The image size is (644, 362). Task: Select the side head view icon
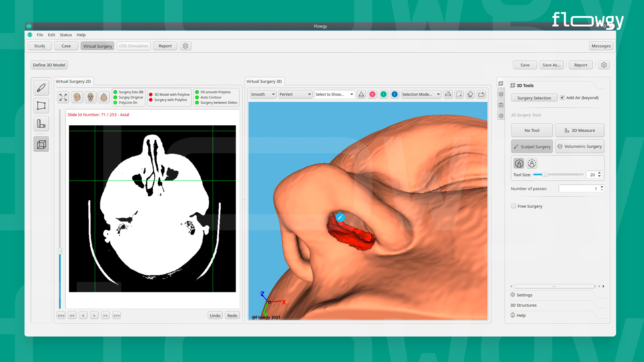tap(77, 97)
